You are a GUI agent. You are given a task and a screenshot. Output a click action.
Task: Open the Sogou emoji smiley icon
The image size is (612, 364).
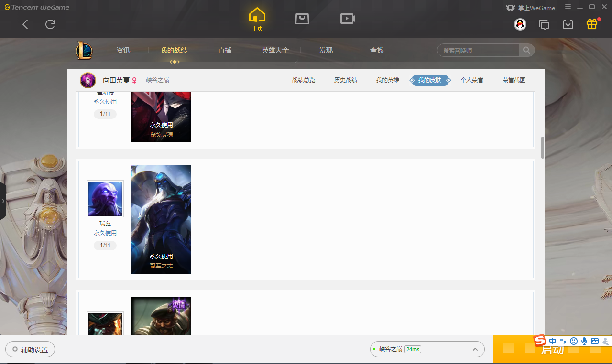point(574,341)
